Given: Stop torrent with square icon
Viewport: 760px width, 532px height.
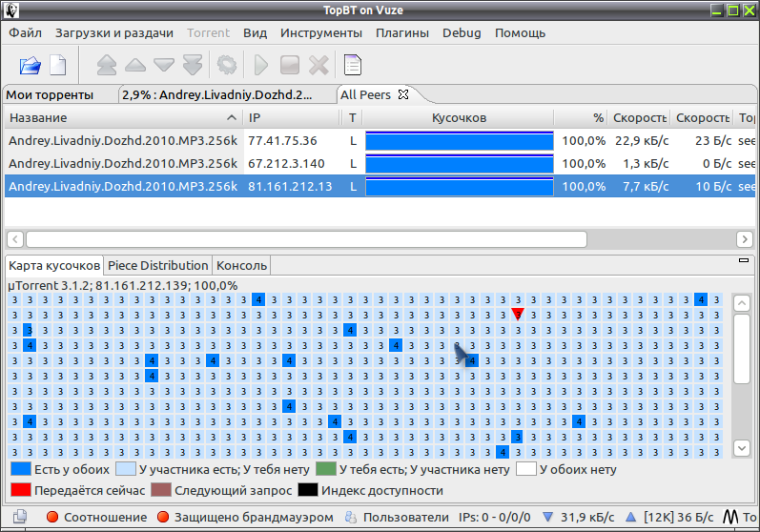Looking at the screenshot, I should [x=290, y=66].
